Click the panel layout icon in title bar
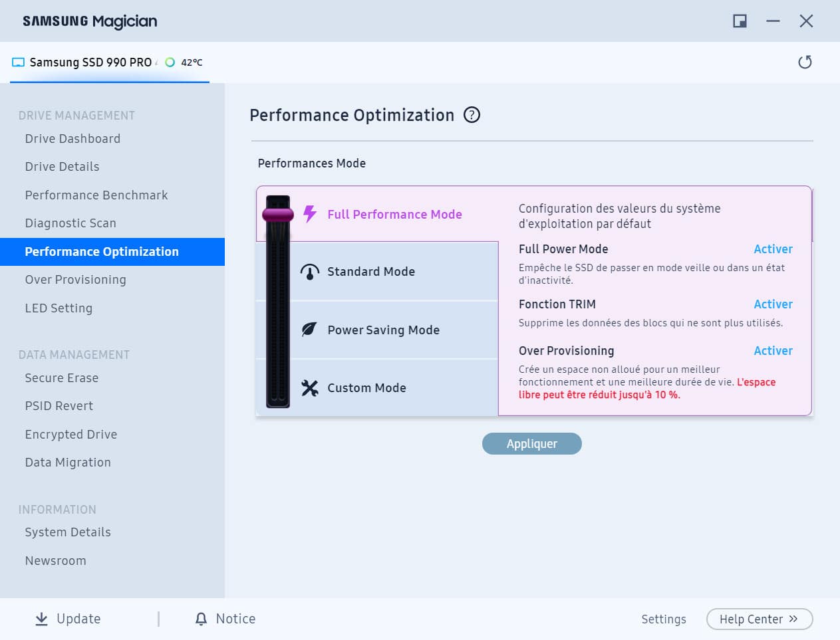840x640 pixels. [739, 21]
